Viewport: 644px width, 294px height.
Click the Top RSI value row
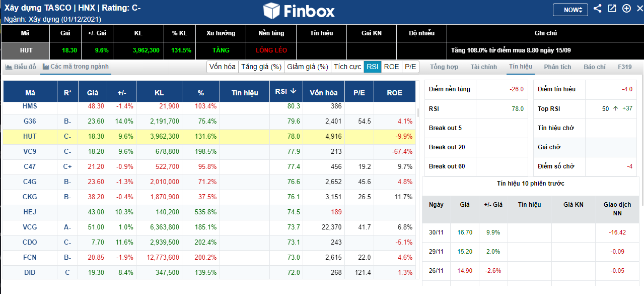585,108
